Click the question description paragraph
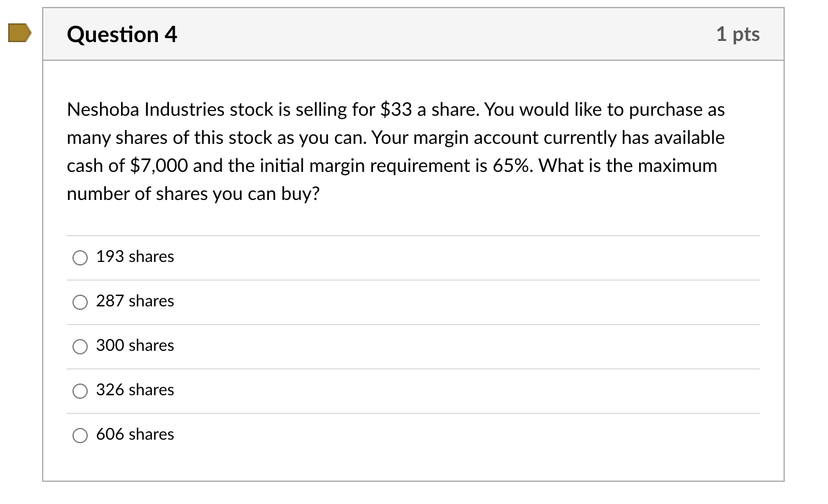Viewport: 828px width, 504px height. [x=395, y=151]
